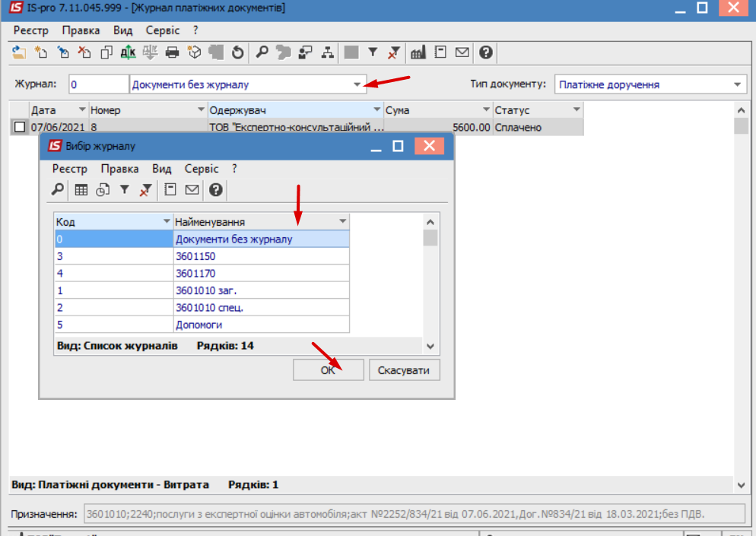Screen dimensions: 756x536
Task: Click the funnel filter icon in main toolbar
Action: pos(372,52)
